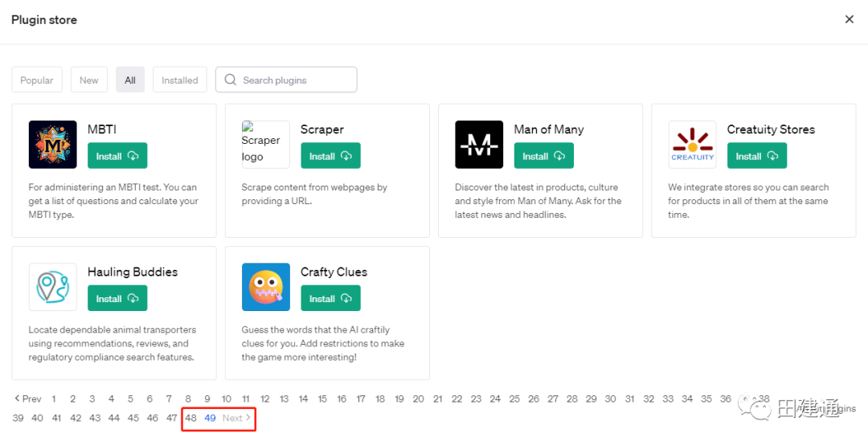Image resolution: width=868 pixels, height=446 pixels.
Task: Click the Creatuity Stores logo
Action: (692, 145)
